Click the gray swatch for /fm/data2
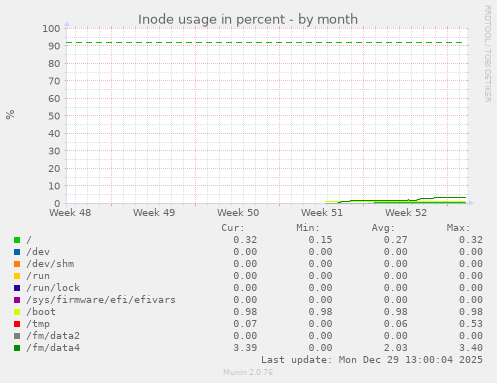 [17, 336]
